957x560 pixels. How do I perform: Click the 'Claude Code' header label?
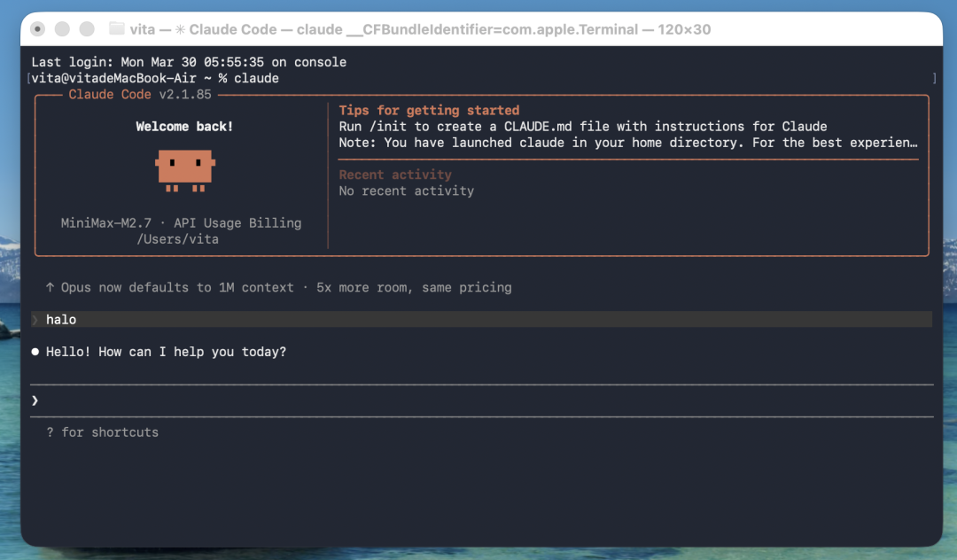110,95
